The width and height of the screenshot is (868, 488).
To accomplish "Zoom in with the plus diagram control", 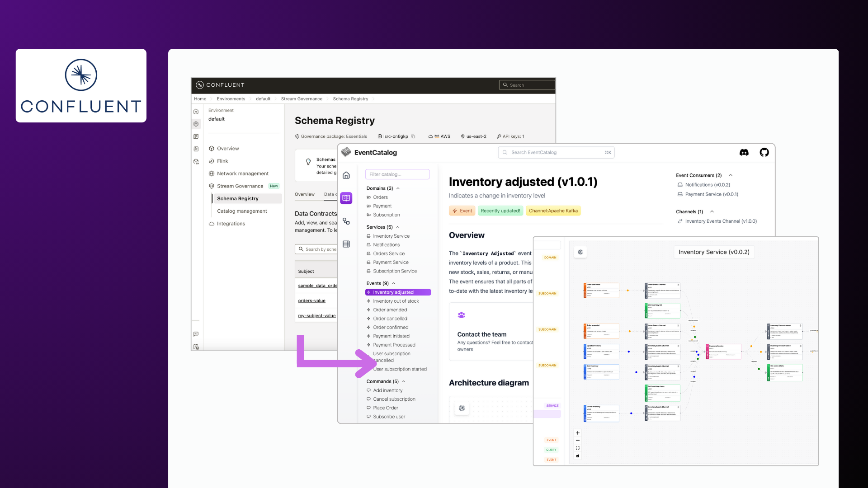I will (577, 433).
